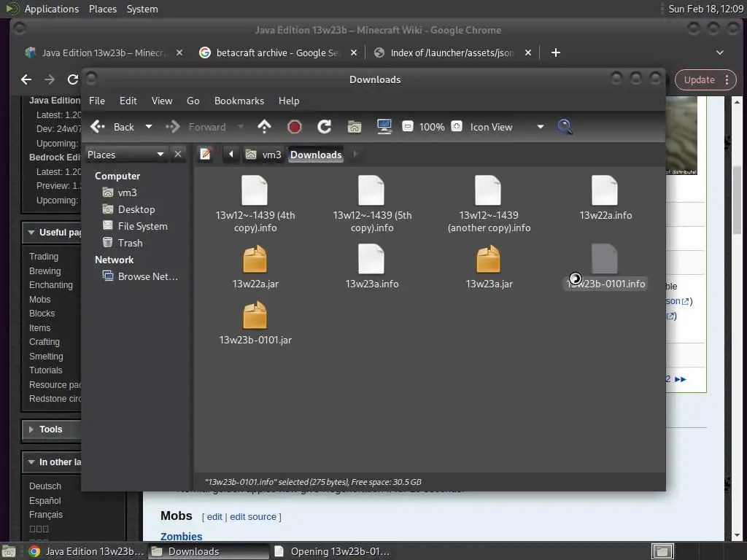
Task: Open File menu in Downloads window
Action: 97,101
